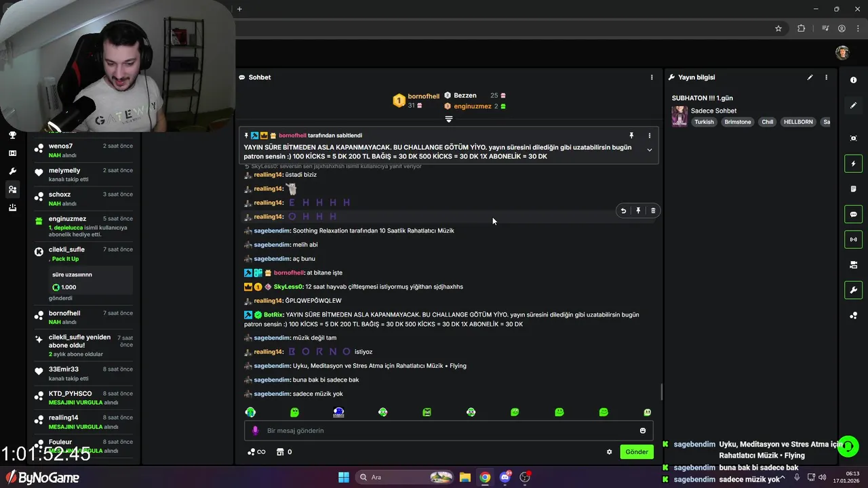Click the Gönder send button

click(x=637, y=451)
